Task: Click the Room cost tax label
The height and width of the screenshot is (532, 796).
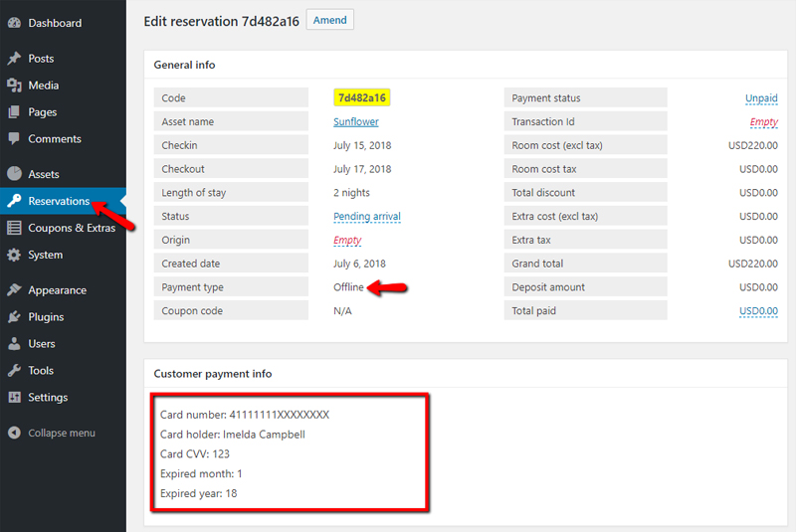Action: [x=544, y=169]
